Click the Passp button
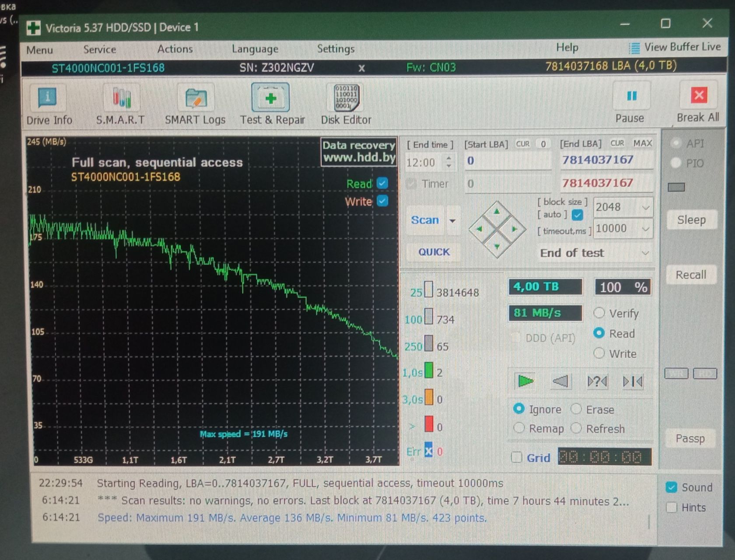Viewport: 735px width, 560px height. point(690,438)
